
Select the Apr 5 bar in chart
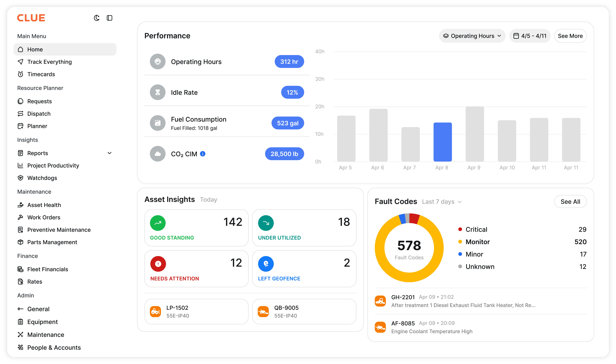[x=346, y=139]
